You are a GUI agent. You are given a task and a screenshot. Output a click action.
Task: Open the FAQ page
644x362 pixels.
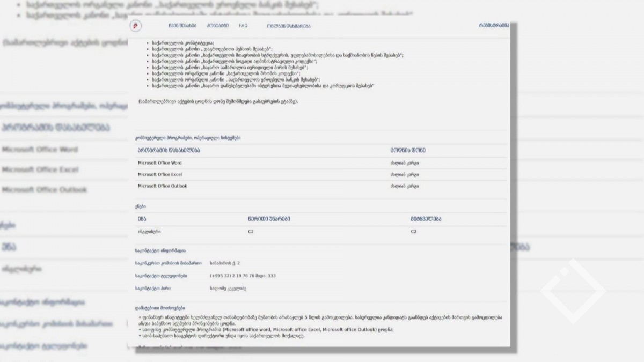pyautogui.click(x=243, y=26)
